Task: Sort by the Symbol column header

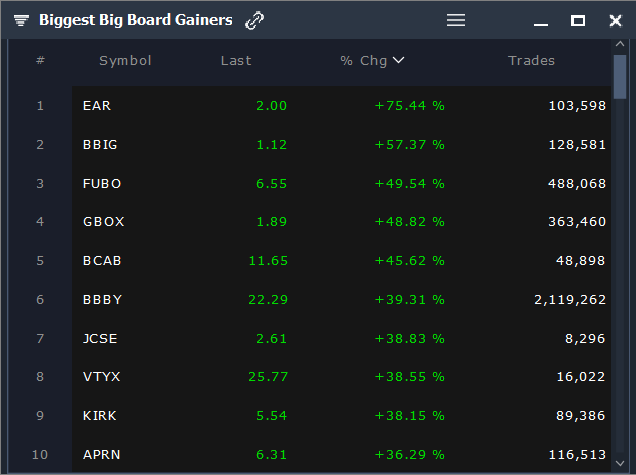Action: [x=125, y=61]
